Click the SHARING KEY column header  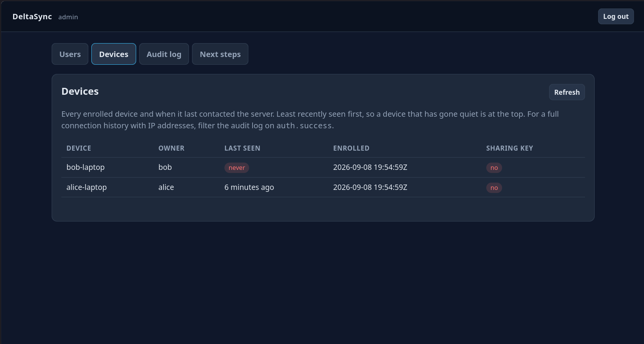tap(509, 148)
